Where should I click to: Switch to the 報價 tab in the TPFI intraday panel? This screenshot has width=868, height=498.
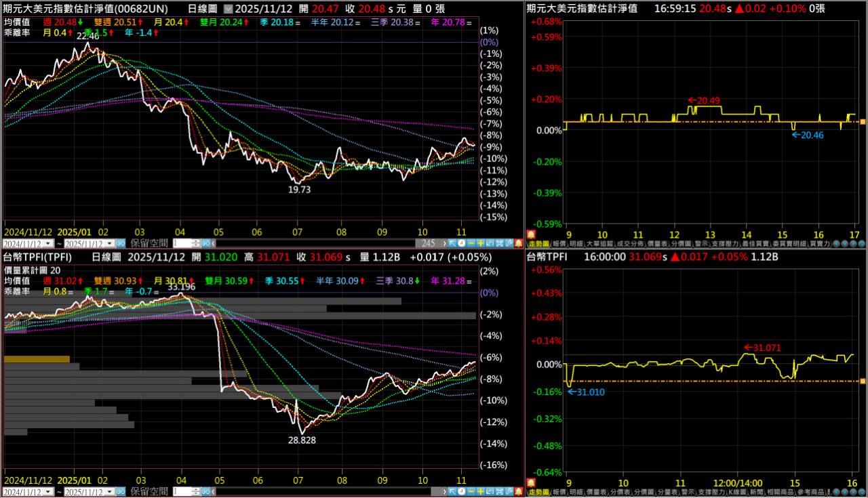559,492
